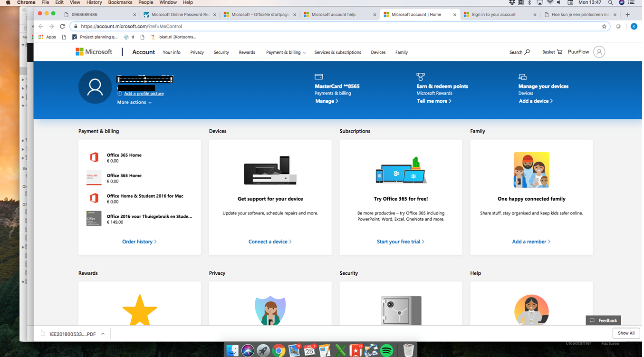Screen dimensions: 644x357
Task: Click the PuurFlow account avatar icon
Action: 599,52
